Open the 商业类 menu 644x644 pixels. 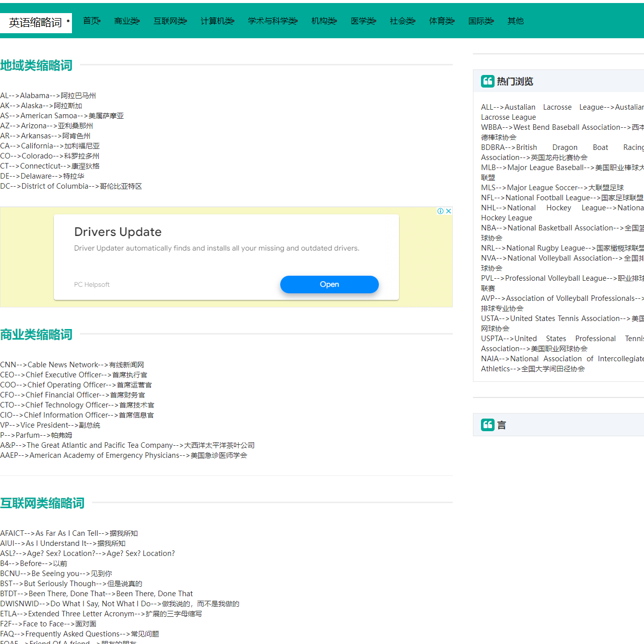tap(127, 21)
